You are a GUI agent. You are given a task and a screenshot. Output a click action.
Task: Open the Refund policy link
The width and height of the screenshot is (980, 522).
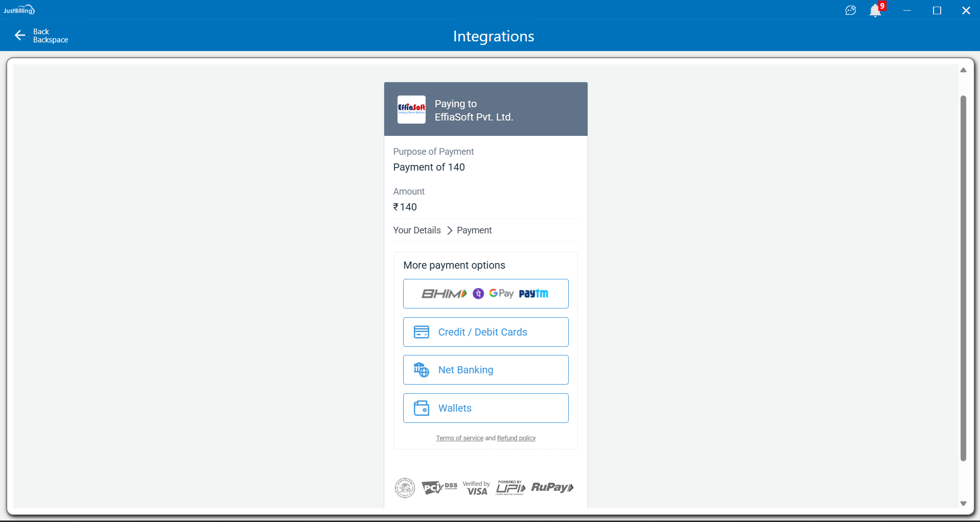click(516, 438)
